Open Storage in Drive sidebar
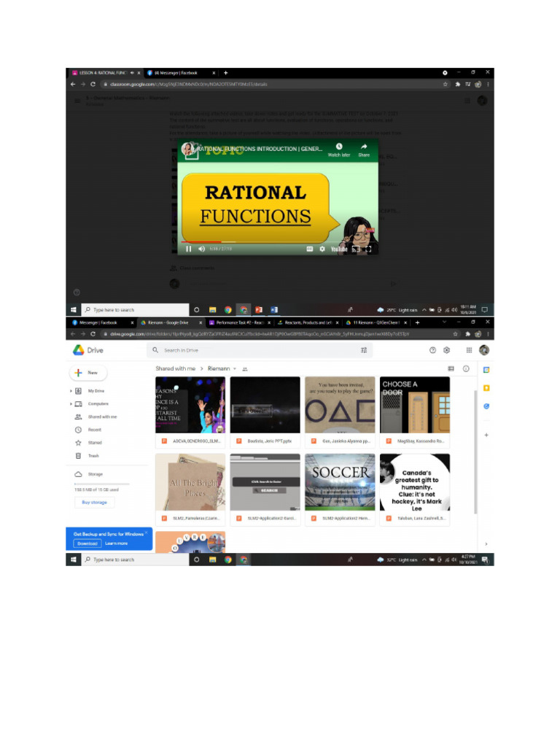Viewport: 560px width, 747px height. coord(95,474)
